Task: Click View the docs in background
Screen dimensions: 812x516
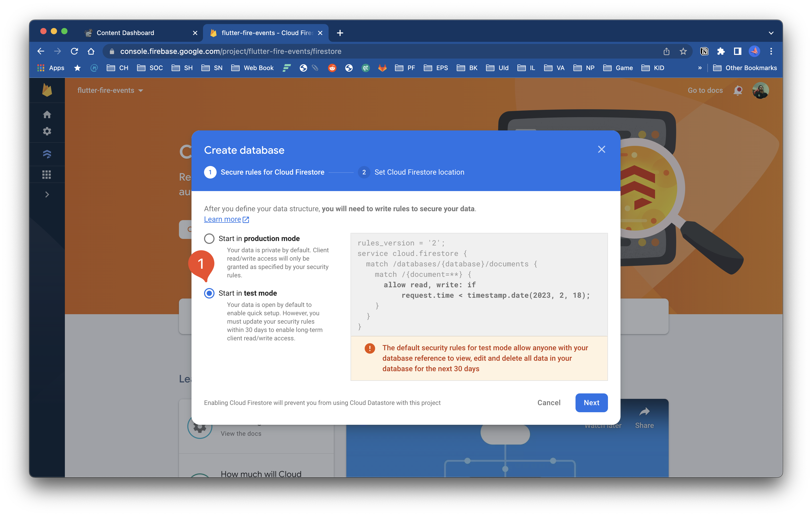Action: click(241, 434)
